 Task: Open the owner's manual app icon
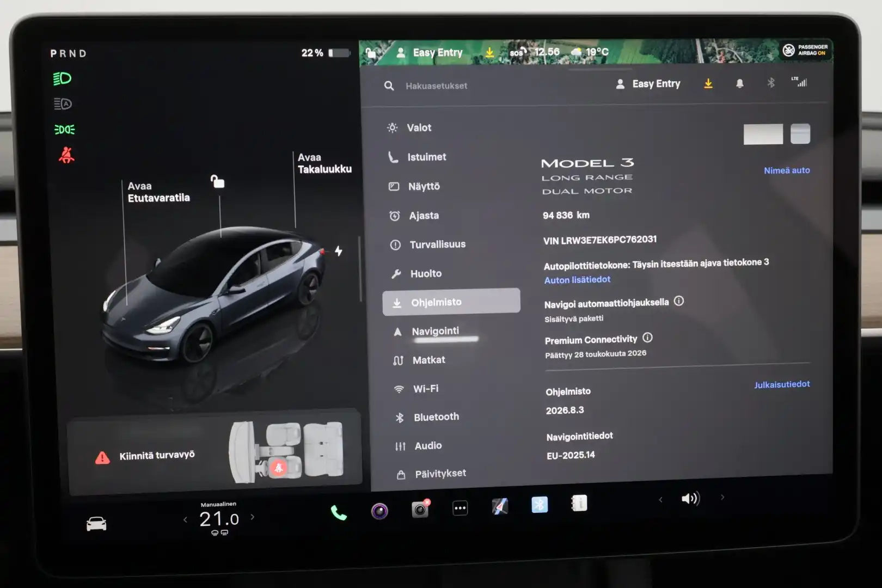pos(579,503)
